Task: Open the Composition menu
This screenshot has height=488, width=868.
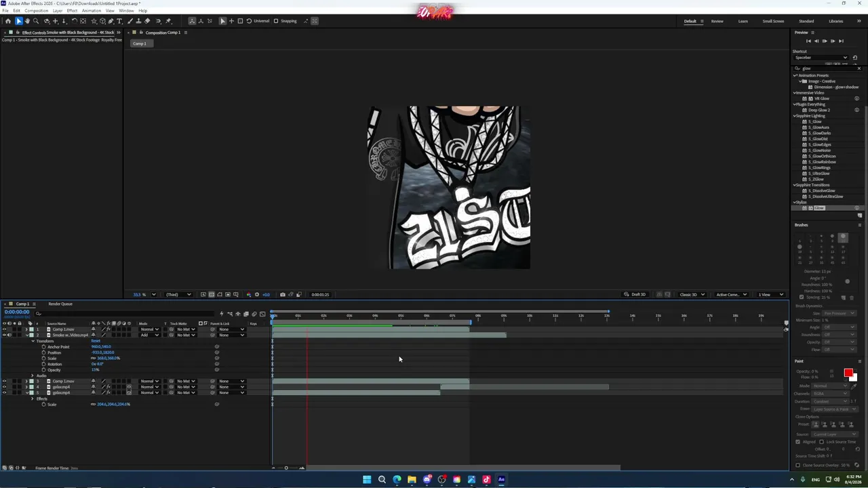Action: pyautogui.click(x=36, y=11)
